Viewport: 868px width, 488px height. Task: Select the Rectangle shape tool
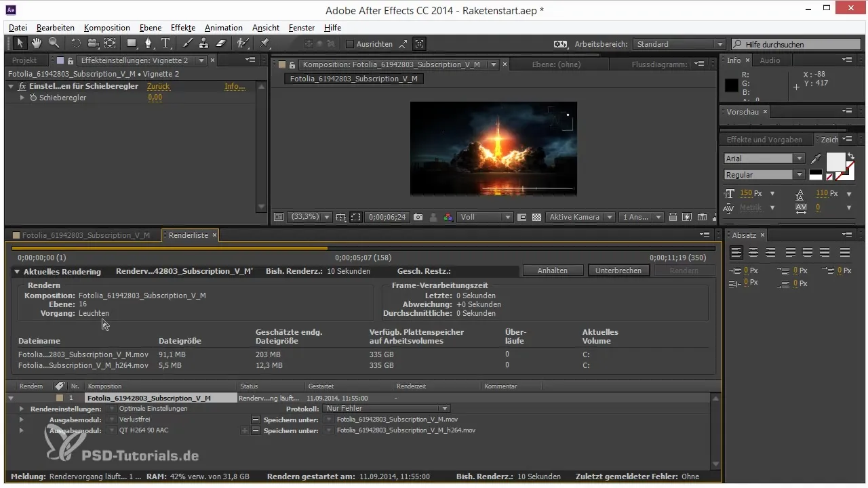pos(132,43)
